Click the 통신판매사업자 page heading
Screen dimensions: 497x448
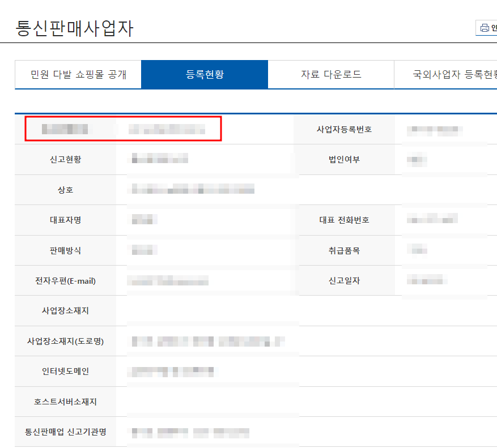coord(74,28)
